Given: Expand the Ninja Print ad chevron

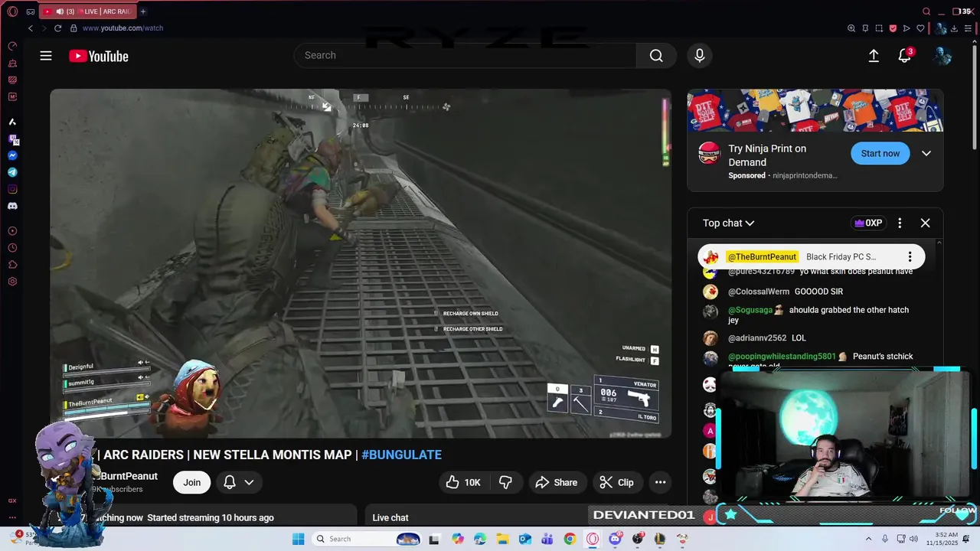Looking at the screenshot, I should [926, 154].
